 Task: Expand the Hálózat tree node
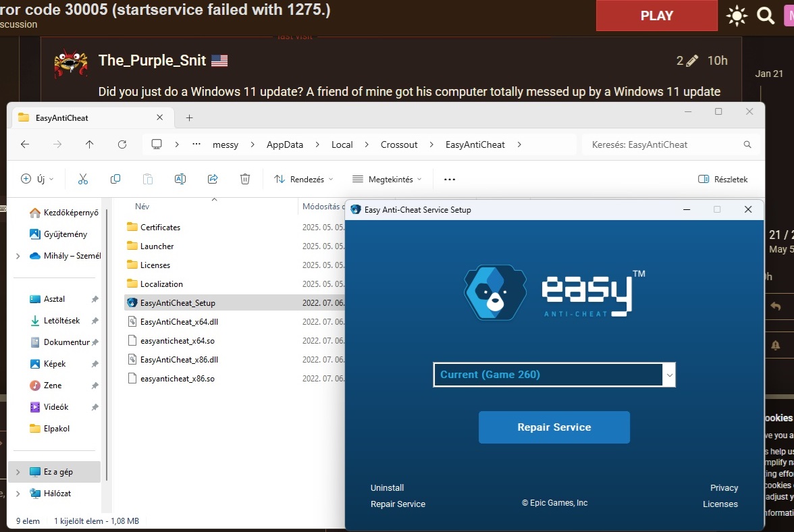tap(18, 494)
